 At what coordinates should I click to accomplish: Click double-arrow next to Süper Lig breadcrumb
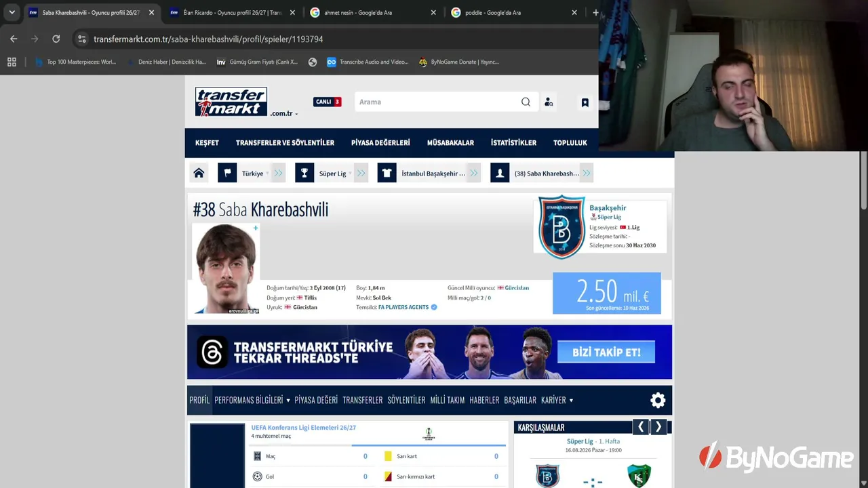(361, 174)
